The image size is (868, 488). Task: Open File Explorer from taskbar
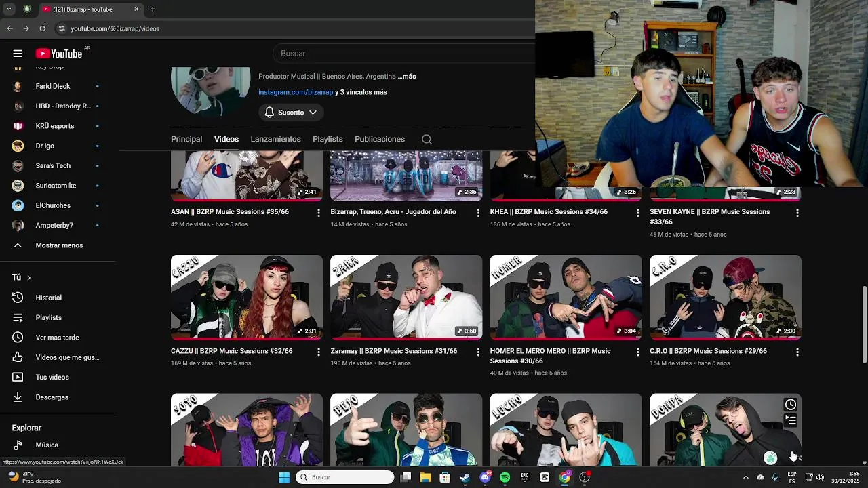click(425, 477)
